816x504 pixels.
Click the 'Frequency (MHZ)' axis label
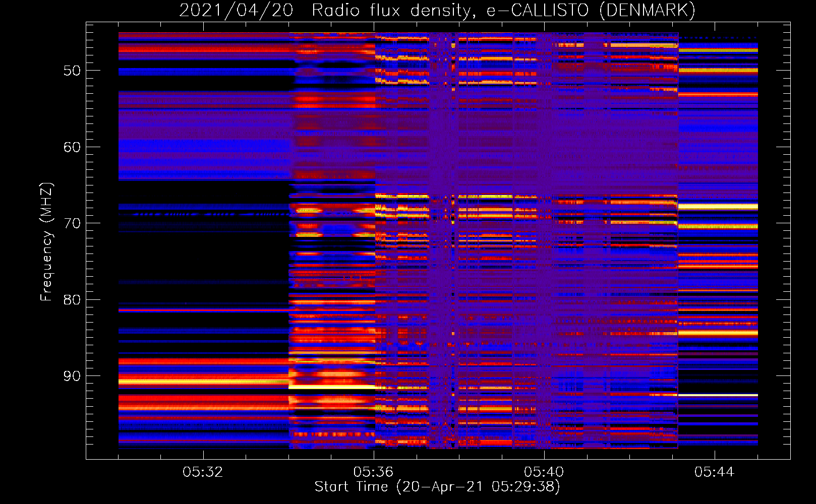pos(46,241)
